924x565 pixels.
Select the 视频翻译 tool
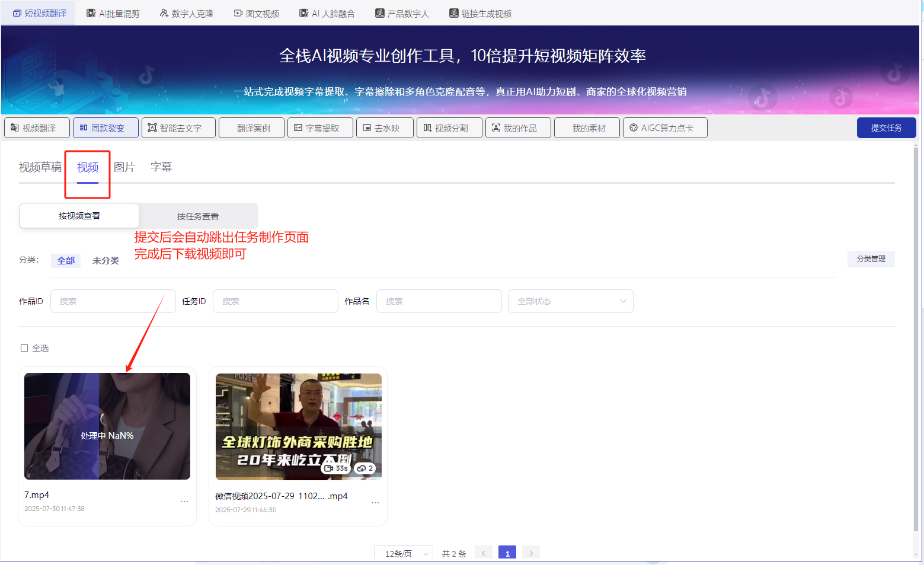pos(37,127)
